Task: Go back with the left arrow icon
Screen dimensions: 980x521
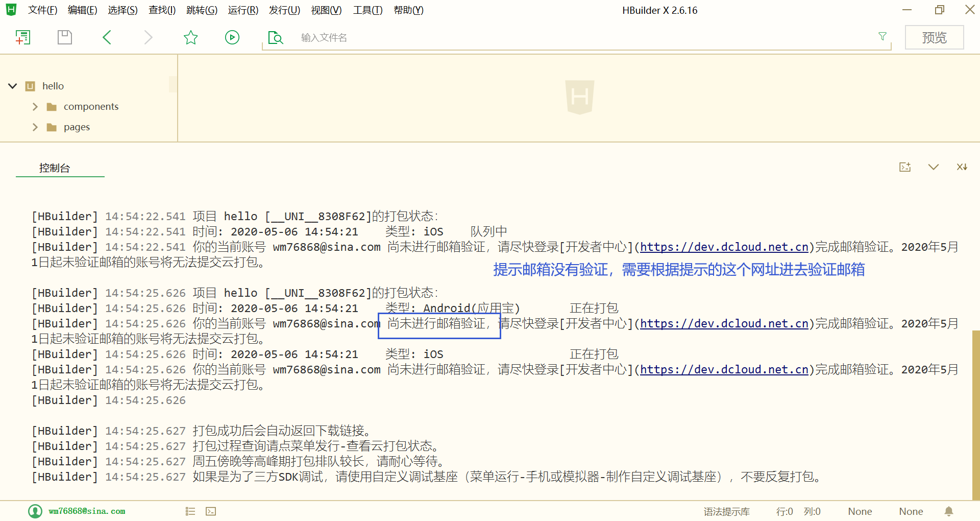Action: [107, 37]
